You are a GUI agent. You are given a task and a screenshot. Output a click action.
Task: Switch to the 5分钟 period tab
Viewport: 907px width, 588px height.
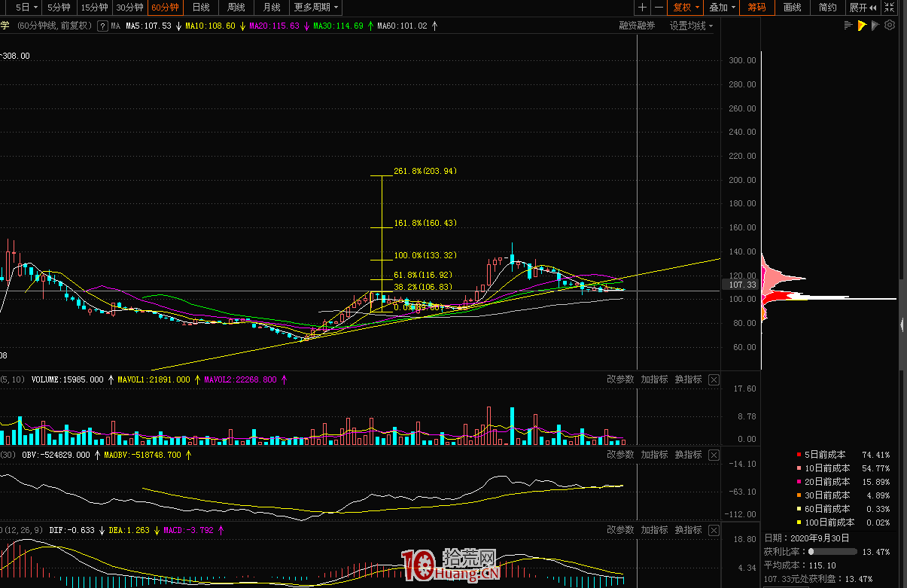[x=59, y=8]
